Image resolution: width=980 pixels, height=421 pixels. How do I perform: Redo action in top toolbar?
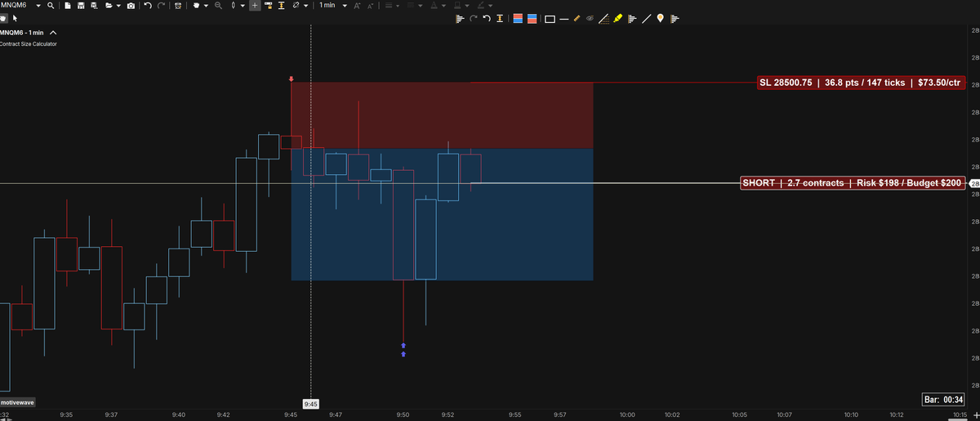tap(161, 6)
